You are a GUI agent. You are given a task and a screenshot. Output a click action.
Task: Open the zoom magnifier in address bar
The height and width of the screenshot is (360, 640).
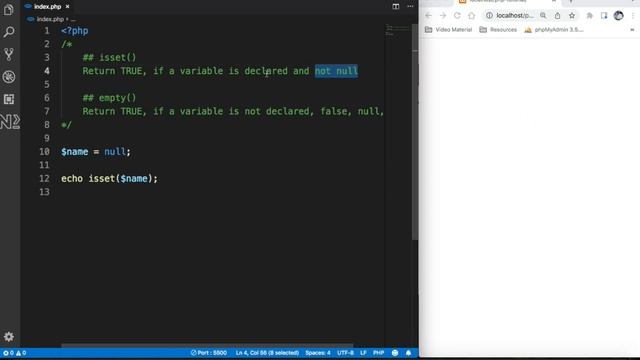[x=543, y=16]
